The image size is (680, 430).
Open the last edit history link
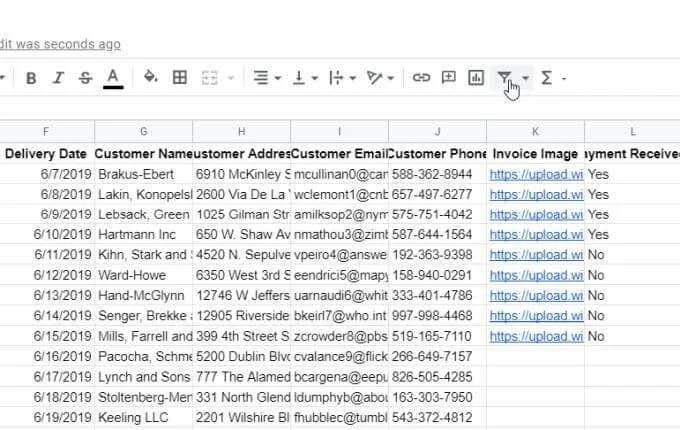click(x=60, y=44)
